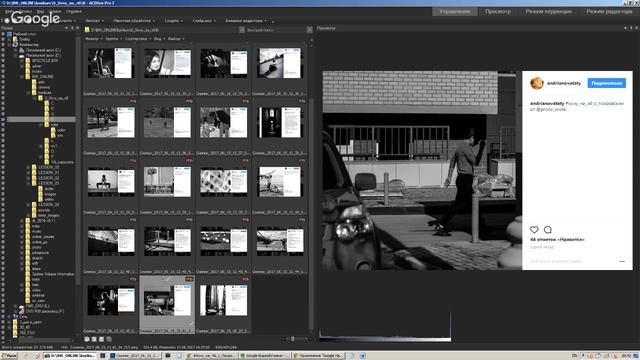Select the $RECYCLE.BIN folder
This screenshot has height=360, width=640.
click(44, 60)
